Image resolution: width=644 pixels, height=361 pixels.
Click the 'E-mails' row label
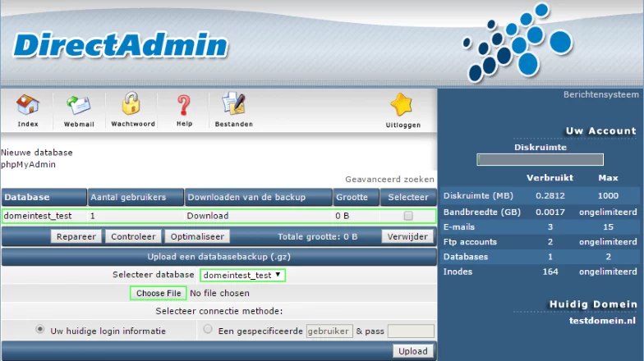pyautogui.click(x=458, y=226)
